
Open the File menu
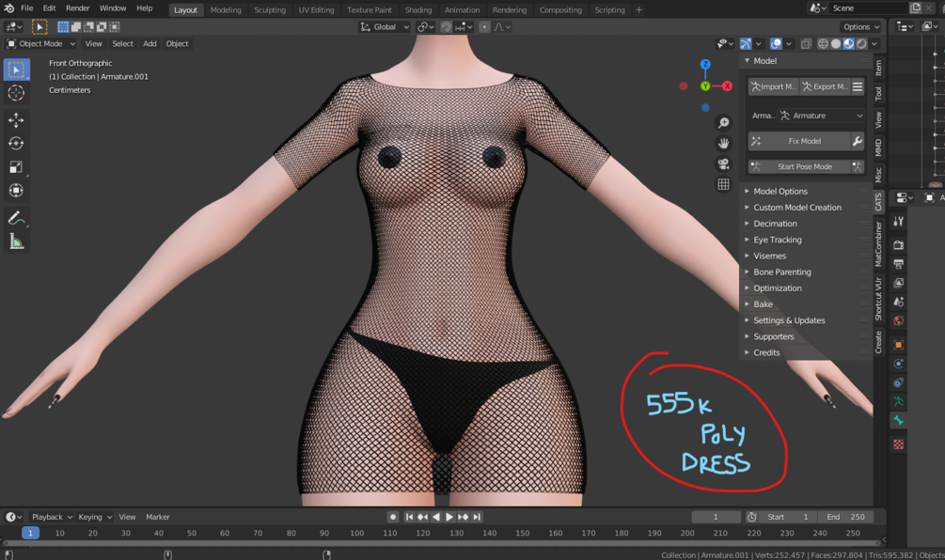click(27, 8)
